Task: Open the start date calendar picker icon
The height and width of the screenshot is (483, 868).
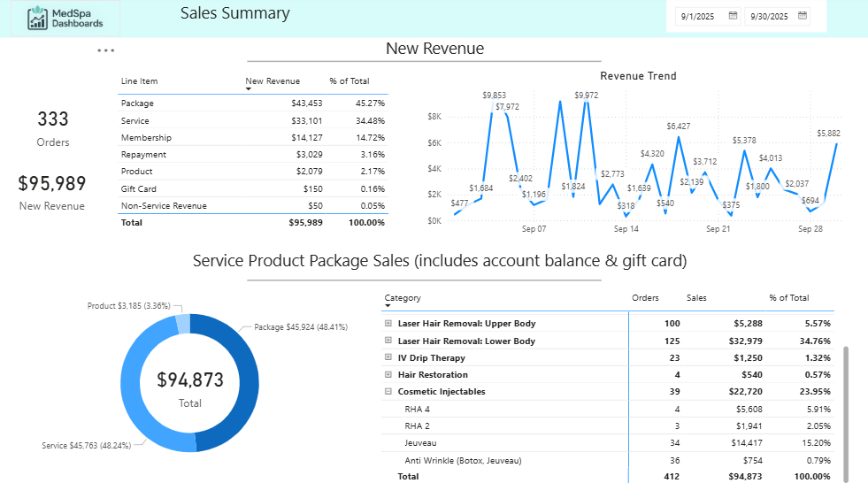Action: [x=733, y=16]
